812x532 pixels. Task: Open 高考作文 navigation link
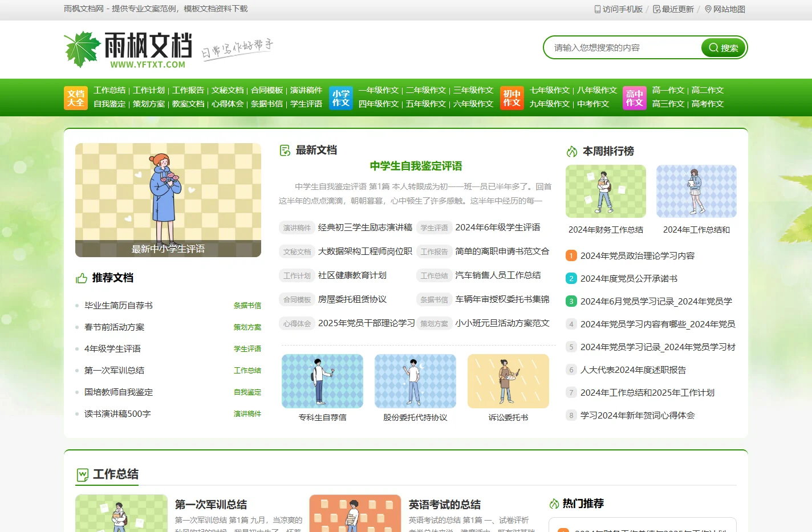[x=708, y=104]
